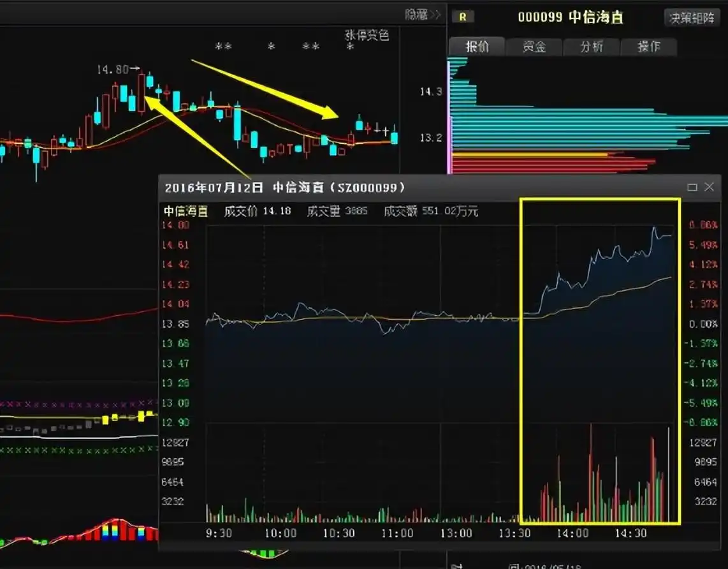Close the 2016年07月12日 intraday popup
The image size is (728, 569).
pyautogui.click(x=709, y=187)
